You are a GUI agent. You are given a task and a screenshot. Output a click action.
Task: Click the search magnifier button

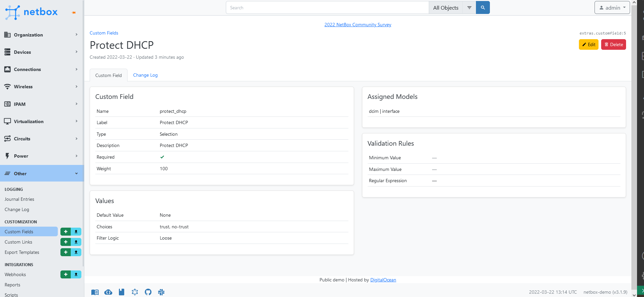pos(483,8)
